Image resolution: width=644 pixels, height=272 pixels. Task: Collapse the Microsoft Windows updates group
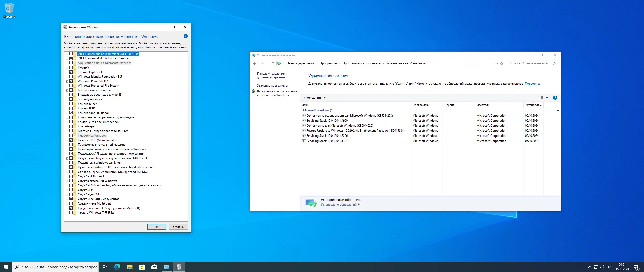click(557, 110)
